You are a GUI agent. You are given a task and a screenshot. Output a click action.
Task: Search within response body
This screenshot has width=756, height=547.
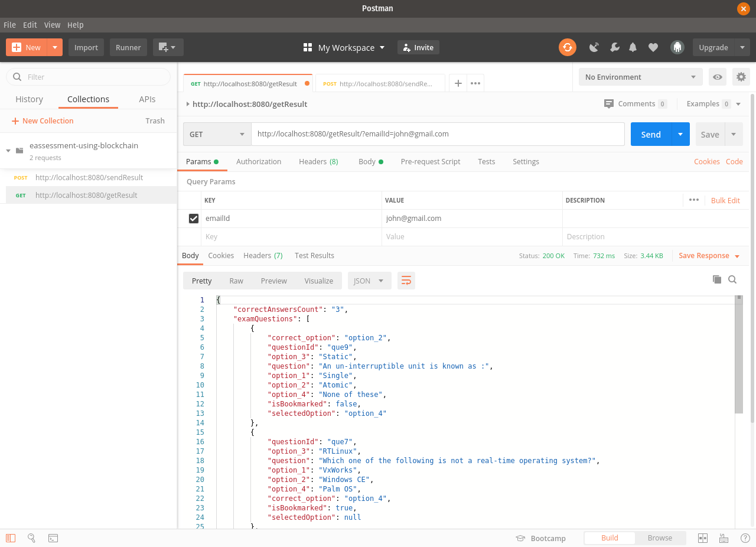click(x=732, y=279)
